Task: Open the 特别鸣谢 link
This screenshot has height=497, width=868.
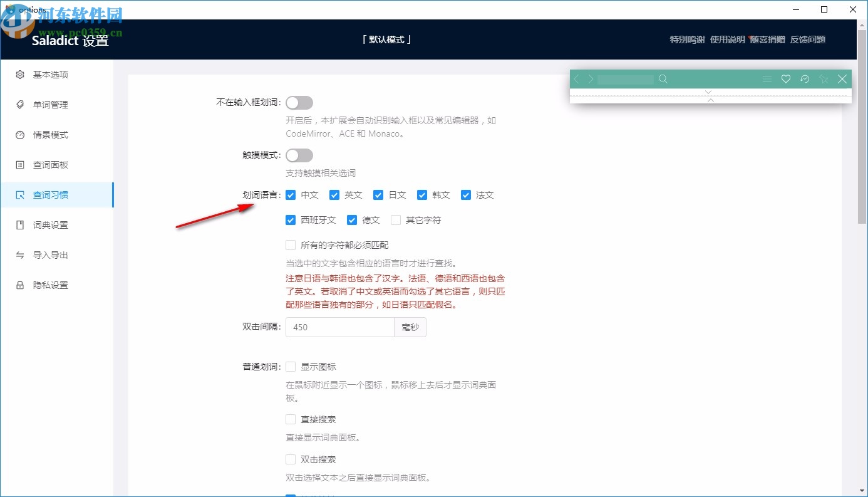Action: tap(687, 39)
